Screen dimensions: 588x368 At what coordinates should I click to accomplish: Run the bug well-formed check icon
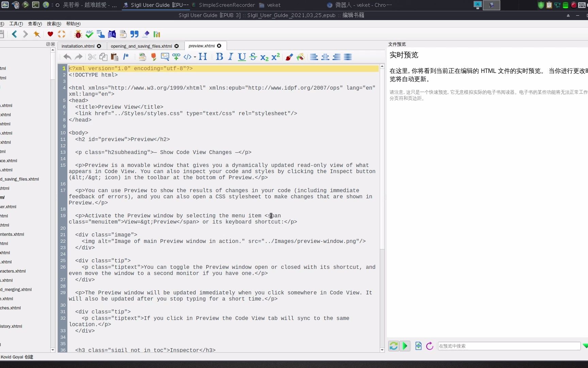[x=78, y=34]
